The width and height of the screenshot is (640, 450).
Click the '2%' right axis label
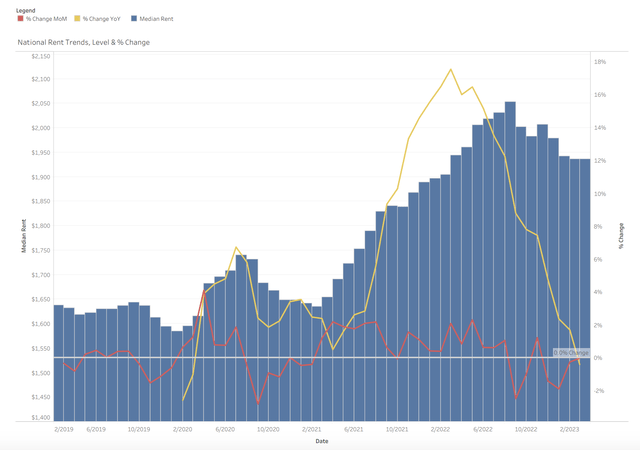pos(598,325)
